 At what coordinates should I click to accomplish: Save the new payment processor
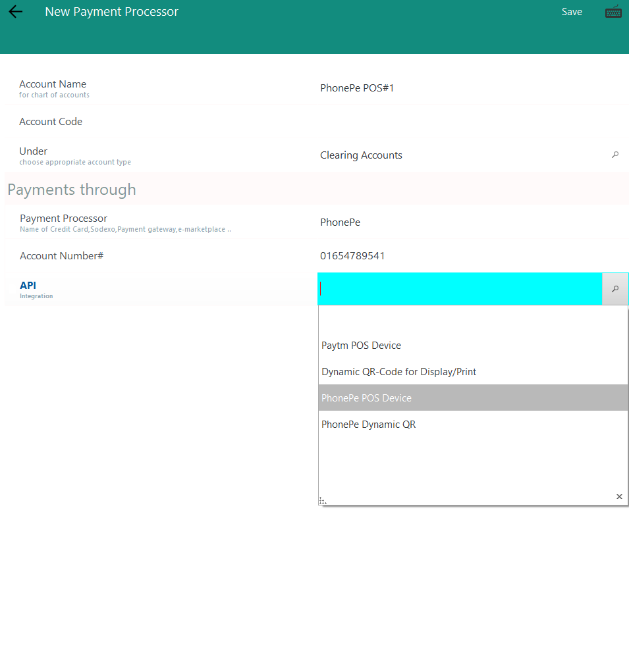(x=571, y=12)
